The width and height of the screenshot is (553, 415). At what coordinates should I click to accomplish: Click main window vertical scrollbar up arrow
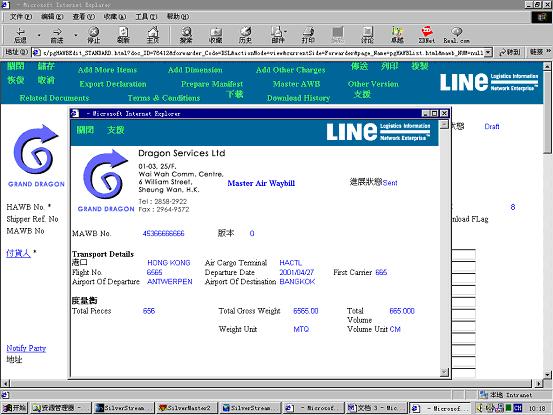pos(547,66)
